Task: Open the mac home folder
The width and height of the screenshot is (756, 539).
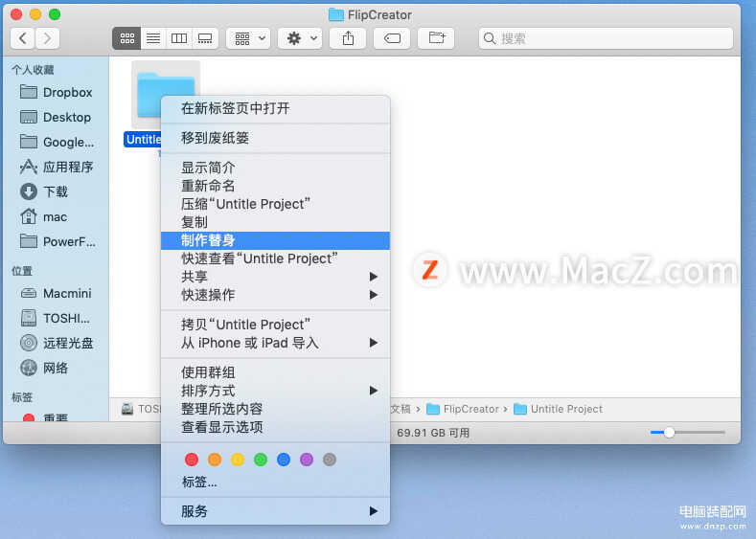Action: 43,216
